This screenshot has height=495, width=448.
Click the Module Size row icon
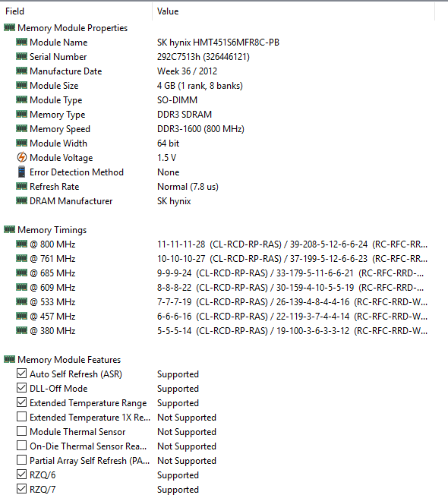pos(21,85)
